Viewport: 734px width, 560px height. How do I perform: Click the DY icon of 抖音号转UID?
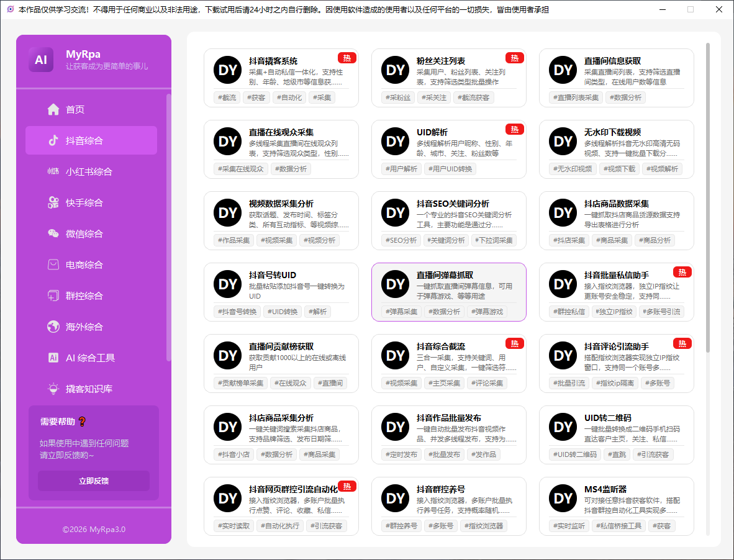[x=227, y=284]
